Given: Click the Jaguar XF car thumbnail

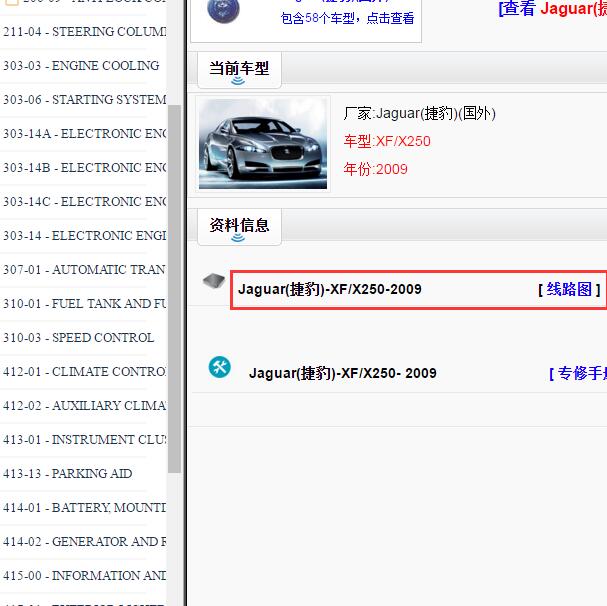Looking at the screenshot, I should click(x=263, y=144).
